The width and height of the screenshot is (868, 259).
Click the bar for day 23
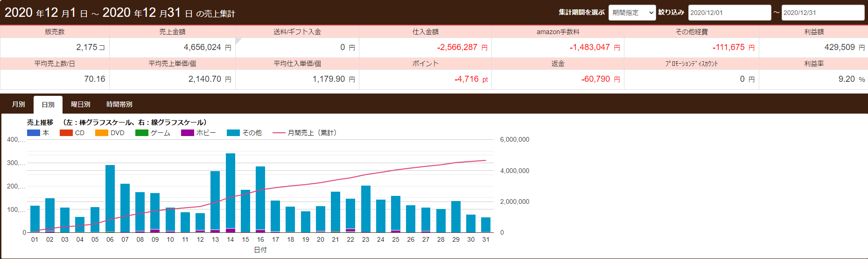pos(366,209)
